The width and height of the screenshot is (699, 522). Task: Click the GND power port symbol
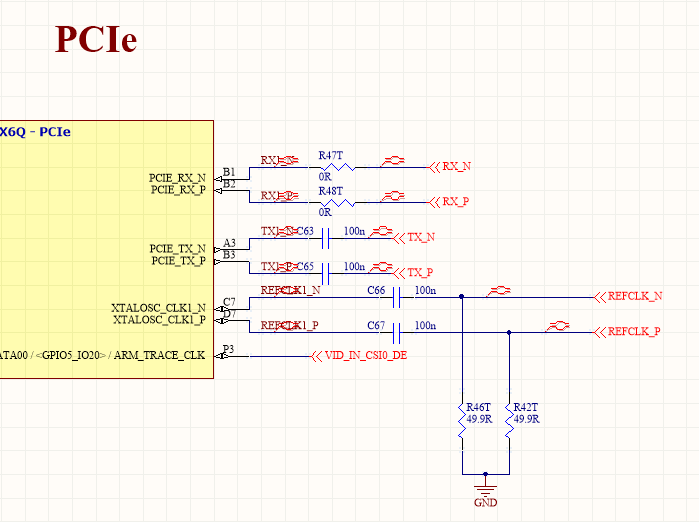pos(485,491)
